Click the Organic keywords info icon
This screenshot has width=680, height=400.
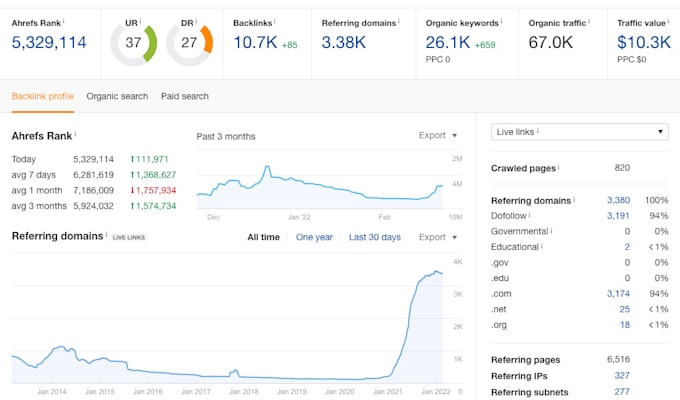pos(501,20)
